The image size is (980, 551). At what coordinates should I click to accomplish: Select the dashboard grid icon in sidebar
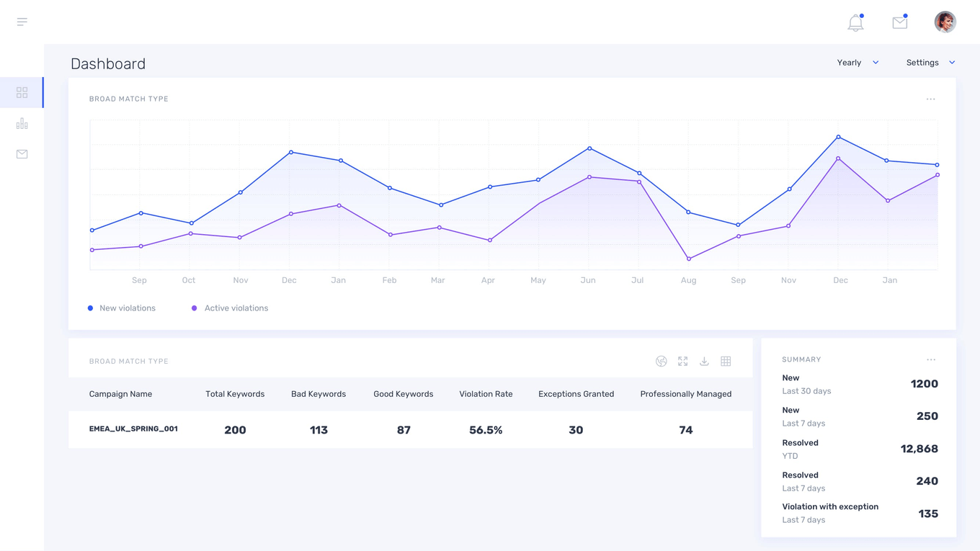point(22,93)
